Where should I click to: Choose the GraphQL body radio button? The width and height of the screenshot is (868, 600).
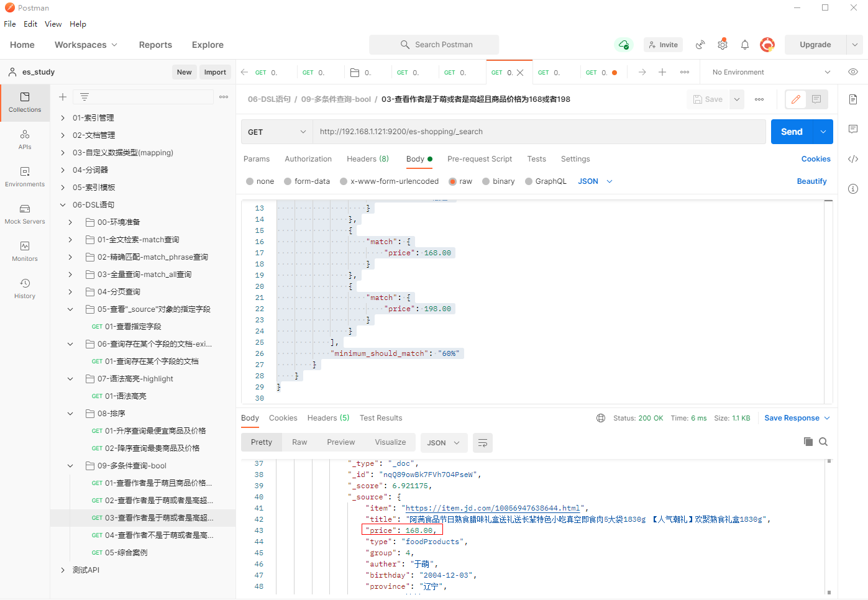tap(529, 181)
